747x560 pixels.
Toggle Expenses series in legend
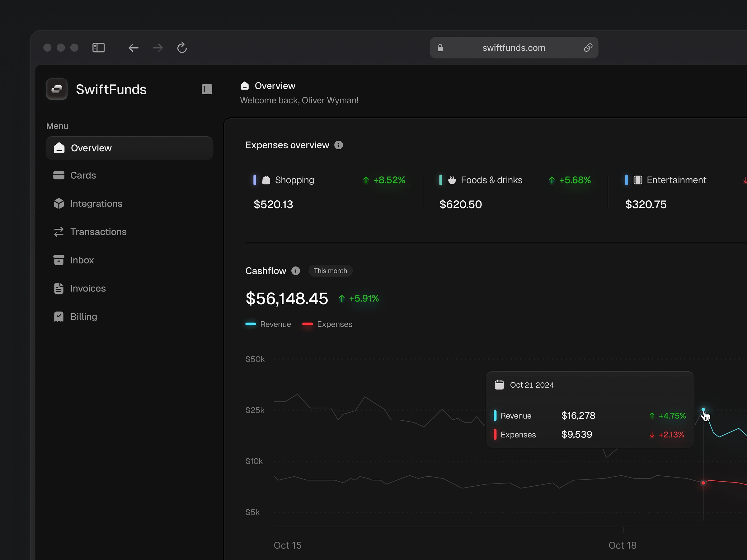[327, 324]
